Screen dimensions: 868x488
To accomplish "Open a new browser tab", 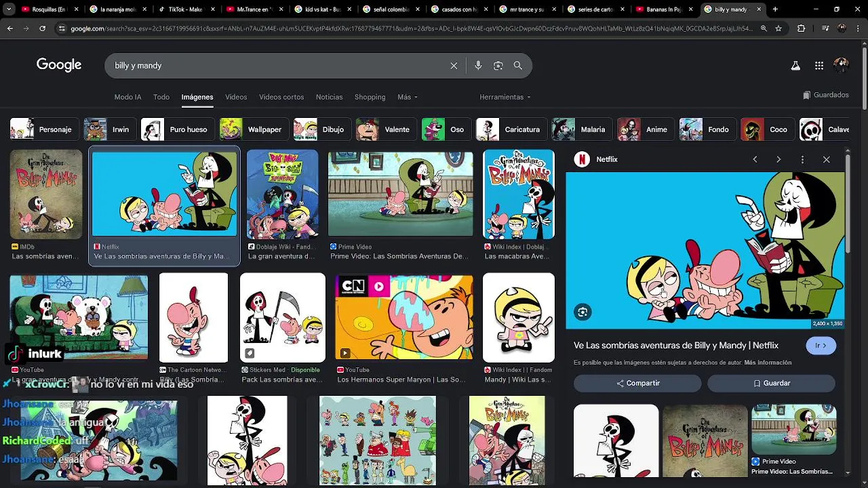I will [x=775, y=9].
